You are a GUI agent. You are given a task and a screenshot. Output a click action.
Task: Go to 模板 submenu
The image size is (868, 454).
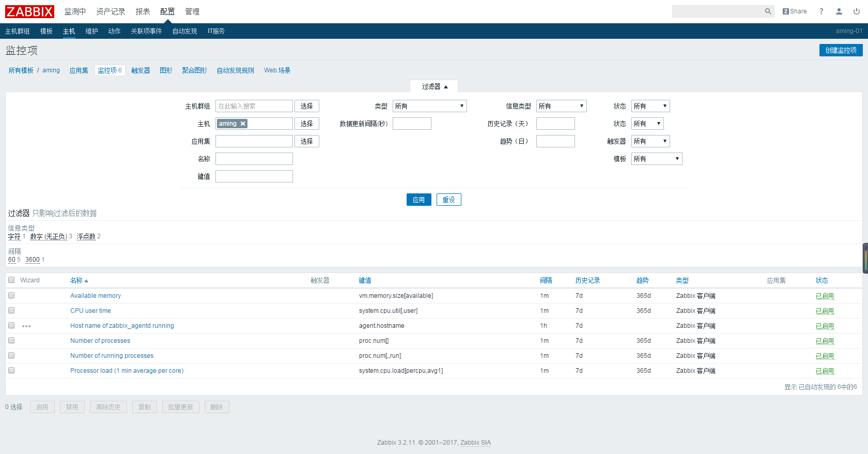[47, 31]
